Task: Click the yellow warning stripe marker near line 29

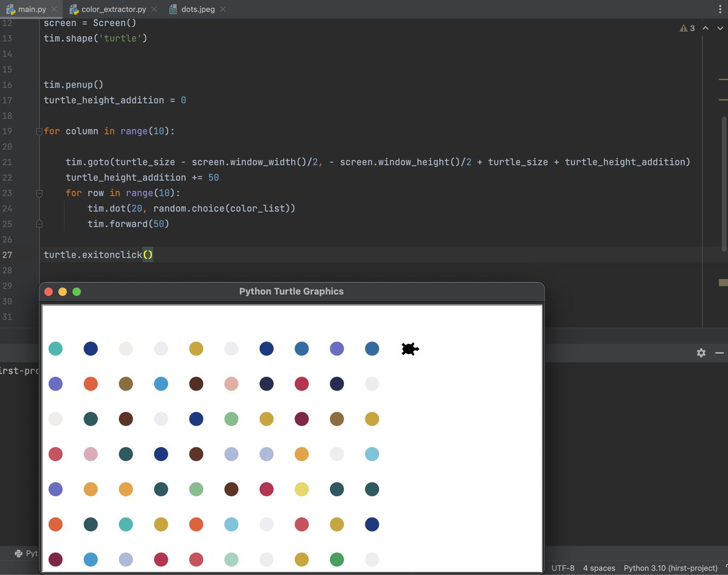Action: tap(723, 283)
